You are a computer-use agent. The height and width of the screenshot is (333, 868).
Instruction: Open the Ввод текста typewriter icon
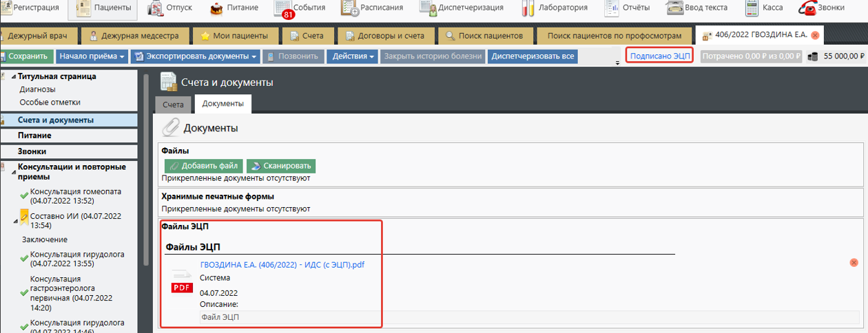pyautogui.click(x=674, y=8)
